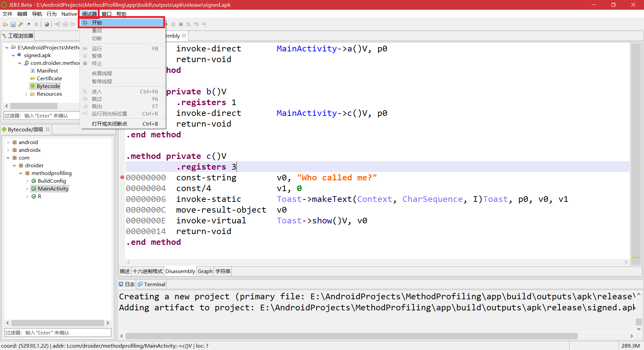This screenshot has width=644, height=350.
Task: Click the yellow jump-to arrow toolbar icon
Action: [x=57, y=24]
